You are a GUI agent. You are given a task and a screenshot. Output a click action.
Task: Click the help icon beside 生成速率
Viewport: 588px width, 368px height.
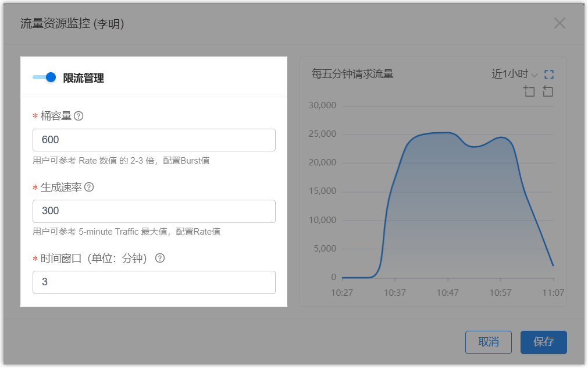click(x=89, y=187)
